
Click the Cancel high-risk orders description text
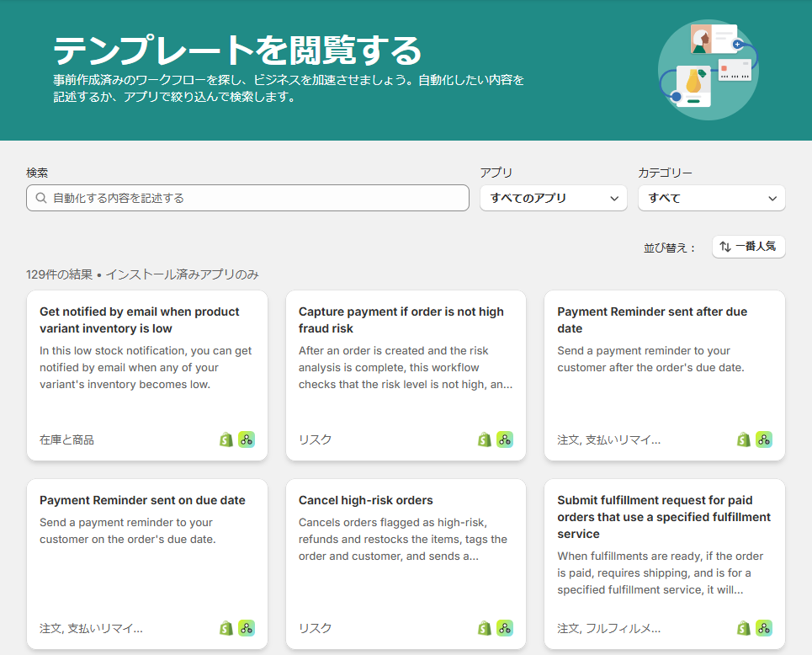point(403,540)
